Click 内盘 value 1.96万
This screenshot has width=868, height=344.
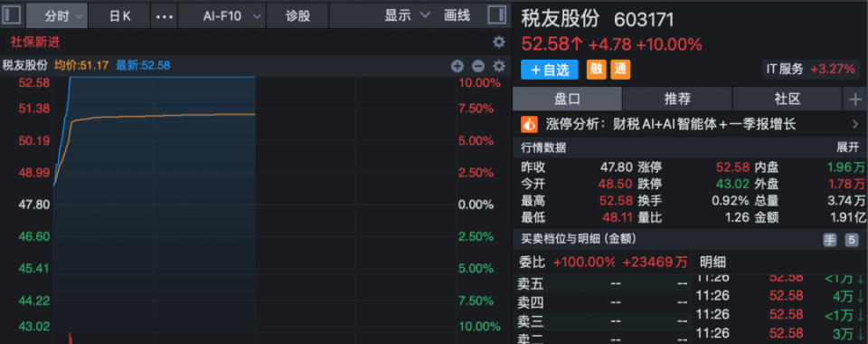click(846, 167)
